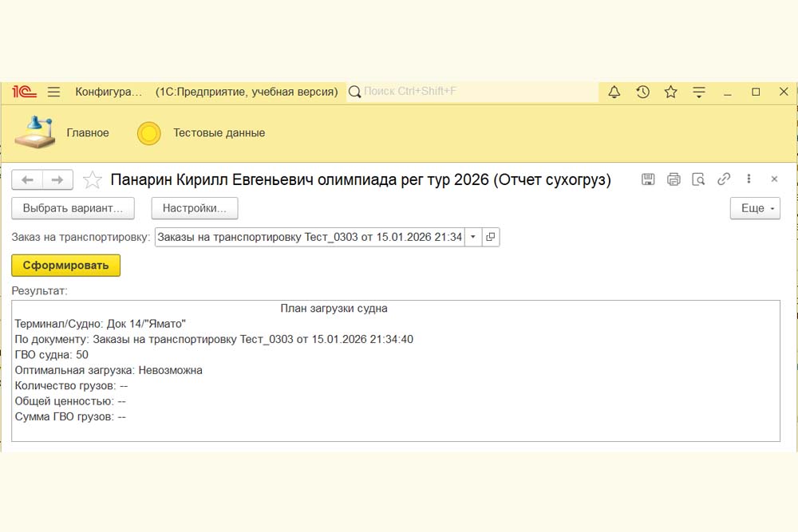Navigate back with left arrow
The height and width of the screenshot is (532, 798).
pyautogui.click(x=27, y=180)
